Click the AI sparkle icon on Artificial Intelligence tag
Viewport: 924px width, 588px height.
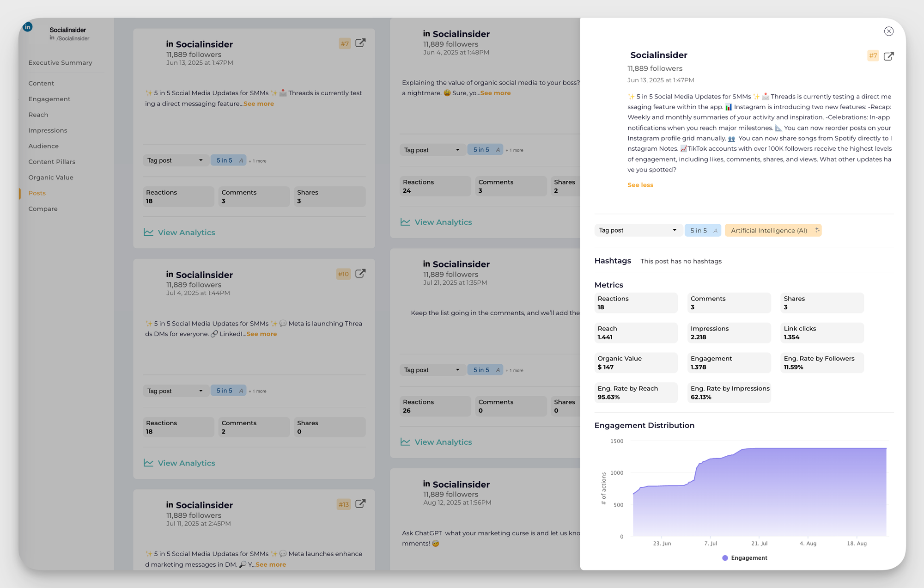(x=817, y=230)
